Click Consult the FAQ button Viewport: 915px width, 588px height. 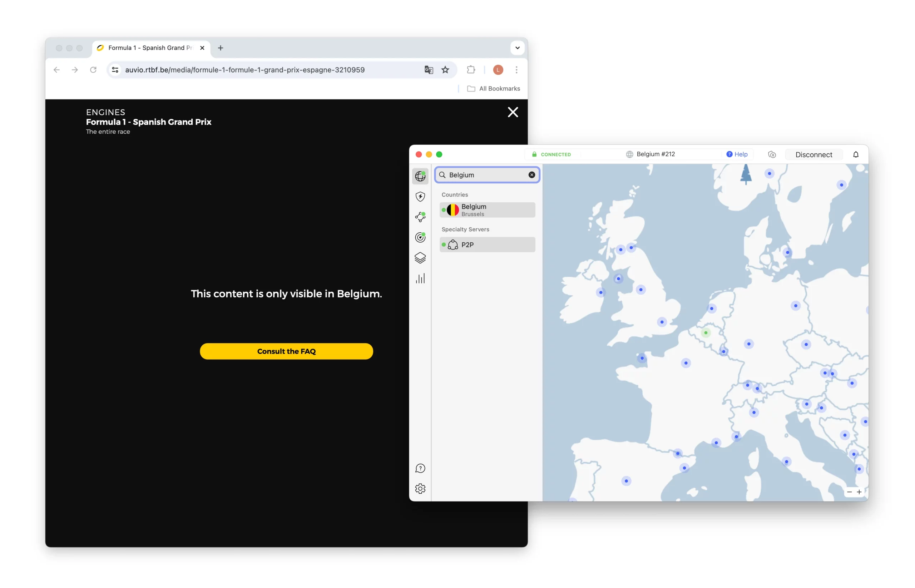286,351
